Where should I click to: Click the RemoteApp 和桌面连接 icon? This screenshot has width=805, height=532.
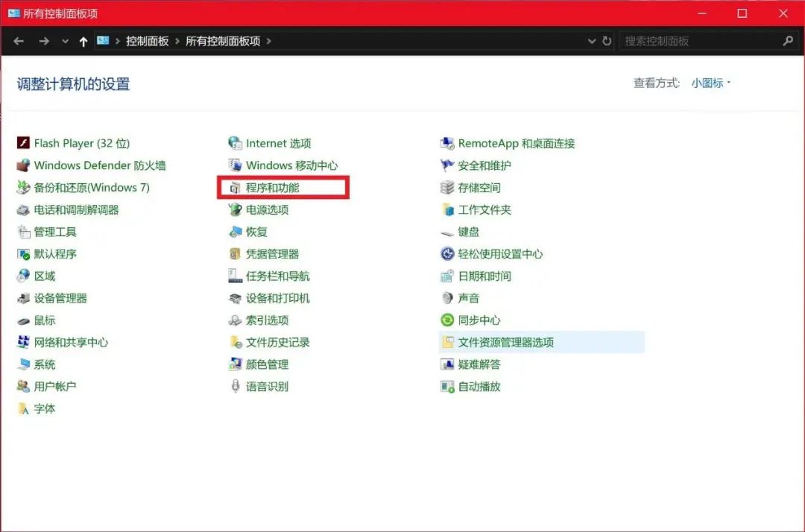447,142
